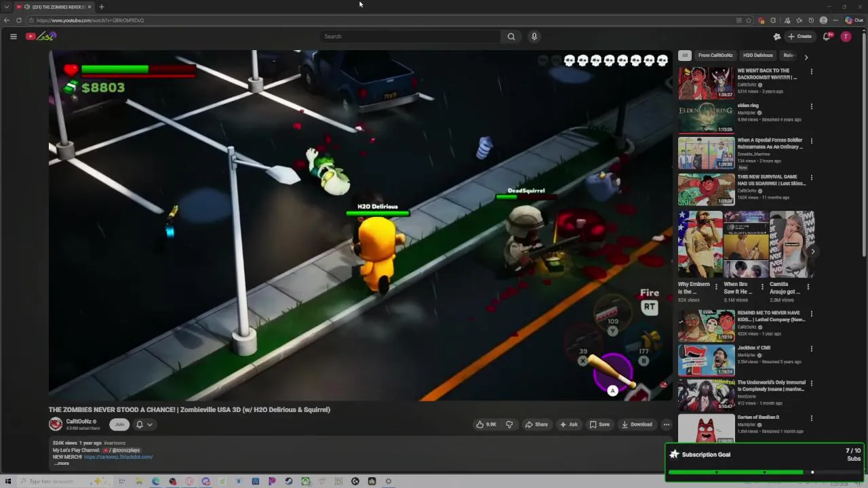Image resolution: width=868 pixels, height=488 pixels.
Task: Focus the YouTube search box
Action: coord(410,37)
